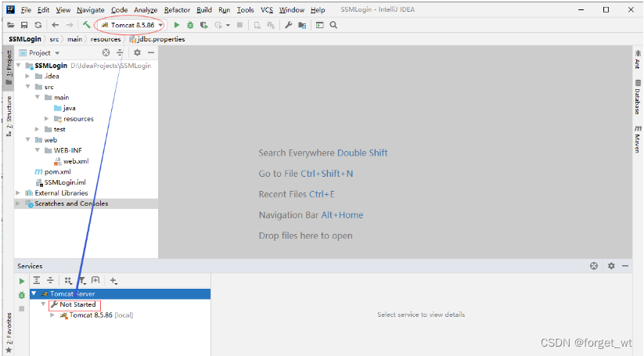Open the VCS menu
This screenshot has height=356, width=644.
click(x=267, y=10)
